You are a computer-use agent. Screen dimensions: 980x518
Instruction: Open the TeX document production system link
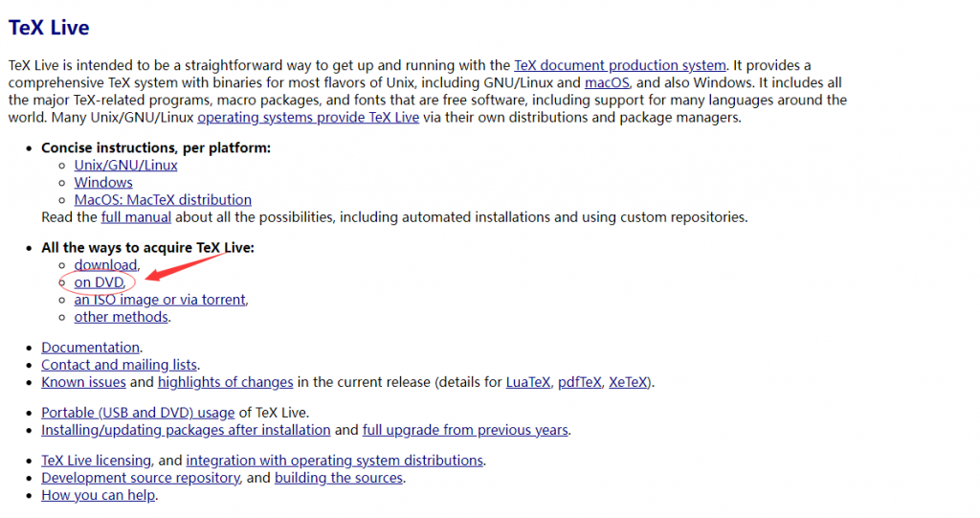[620, 65]
